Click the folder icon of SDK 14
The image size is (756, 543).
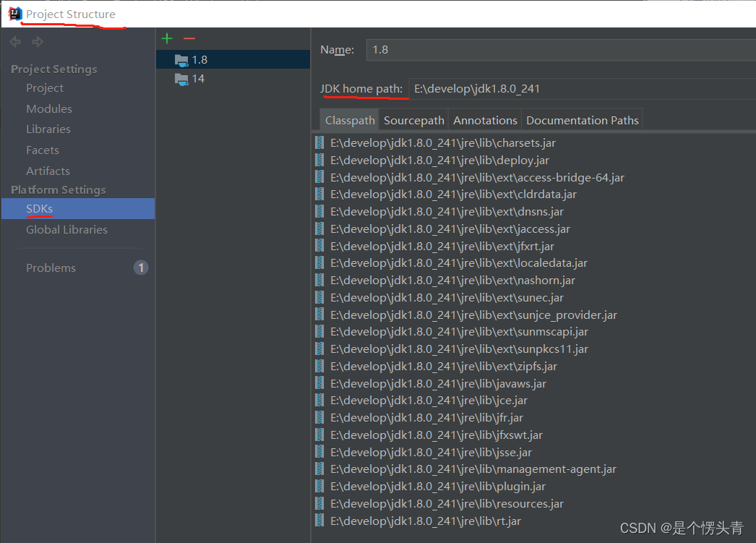point(181,79)
